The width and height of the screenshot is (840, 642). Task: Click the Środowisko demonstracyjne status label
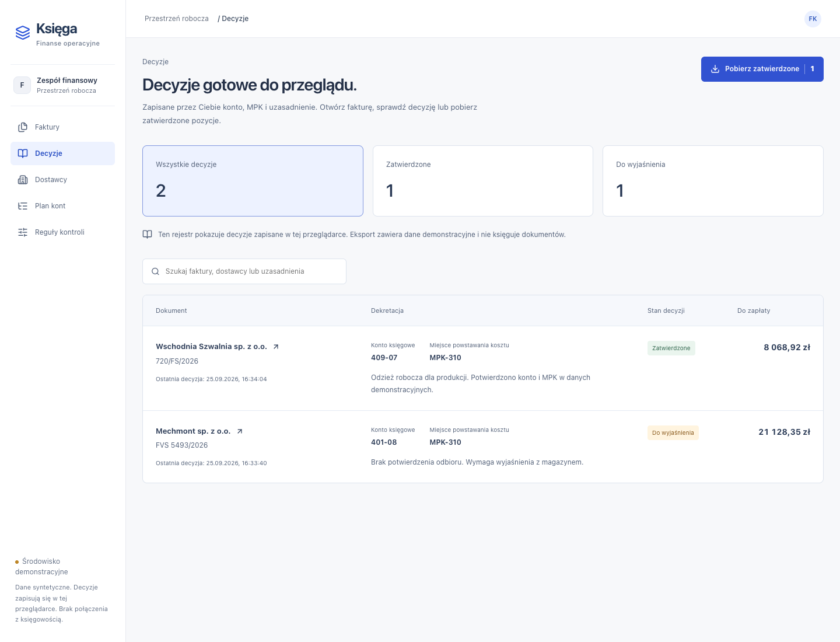(x=42, y=567)
